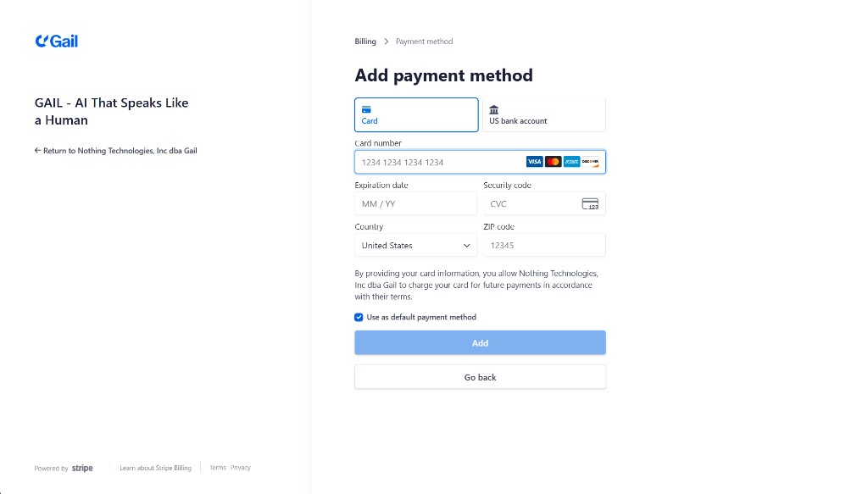Click the CVC card helper icon
Screen dimensions: 868x494
(591, 203)
